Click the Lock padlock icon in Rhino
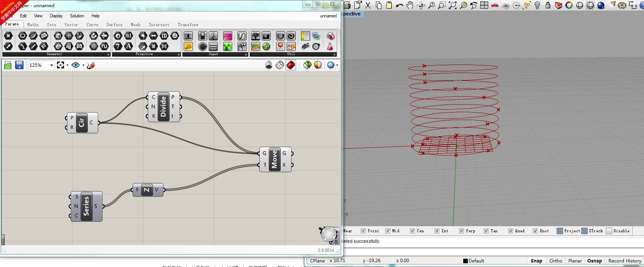 click(x=548, y=5)
